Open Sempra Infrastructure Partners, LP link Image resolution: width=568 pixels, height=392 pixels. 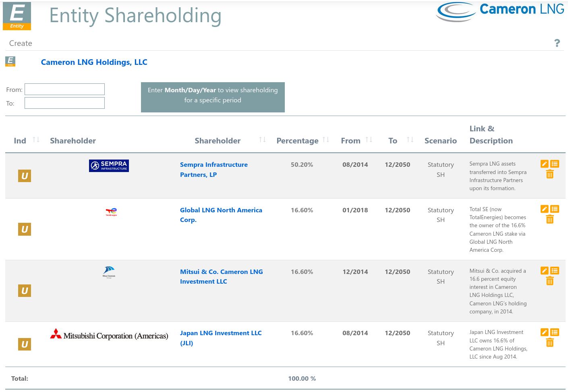[214, 170]
